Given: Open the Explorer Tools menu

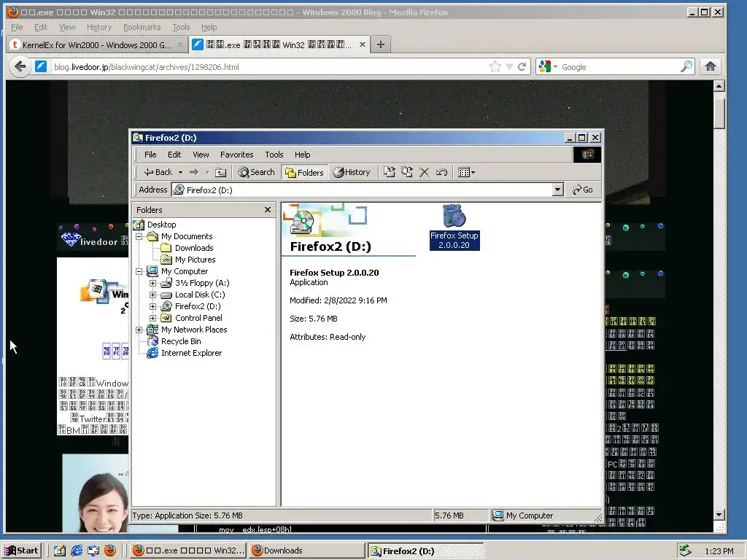Looking at the screenshot, I should (274, 155).
